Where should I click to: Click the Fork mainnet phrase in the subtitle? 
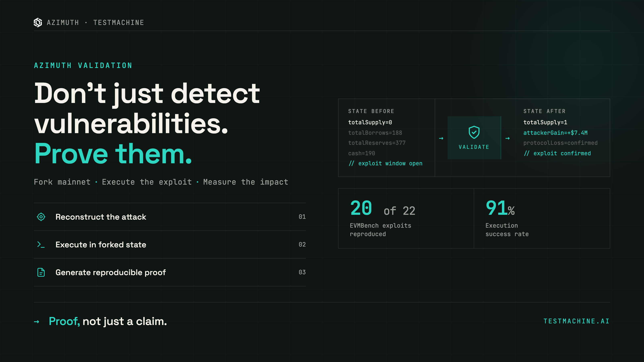62,182
